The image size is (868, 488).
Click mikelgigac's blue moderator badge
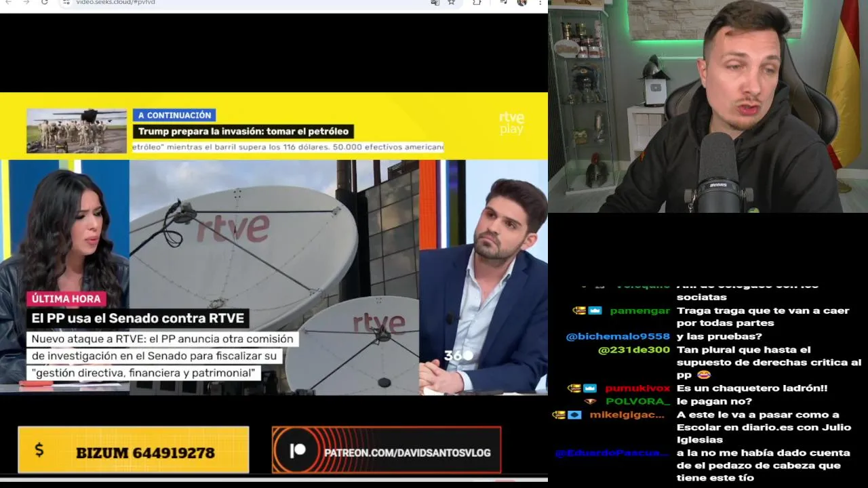coord(574,415)
